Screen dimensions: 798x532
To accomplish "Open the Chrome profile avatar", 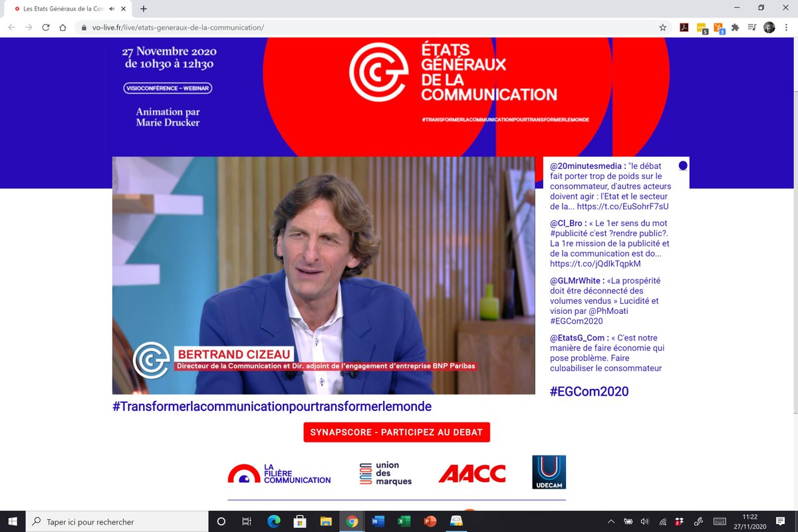I will 769,27.
